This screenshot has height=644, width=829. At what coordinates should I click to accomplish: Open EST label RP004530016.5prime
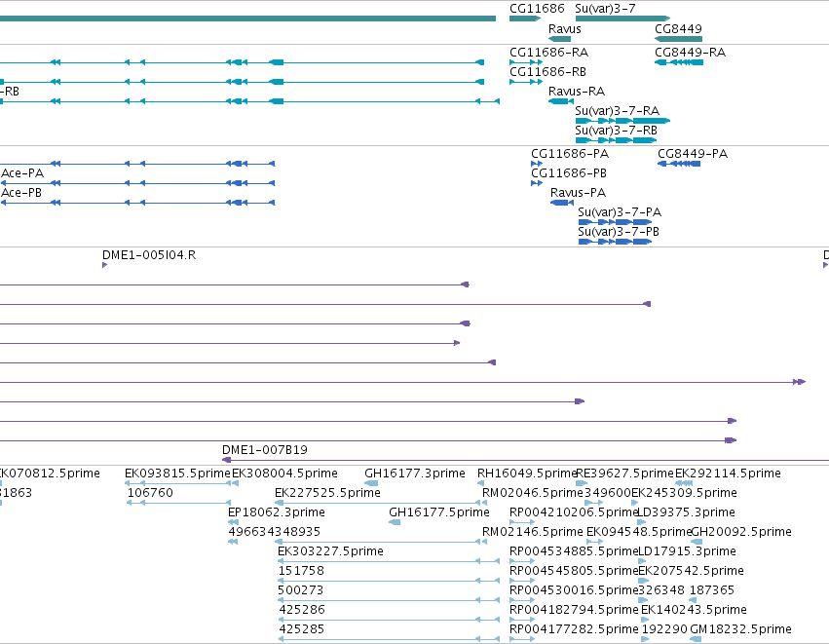tap(574, 590)
